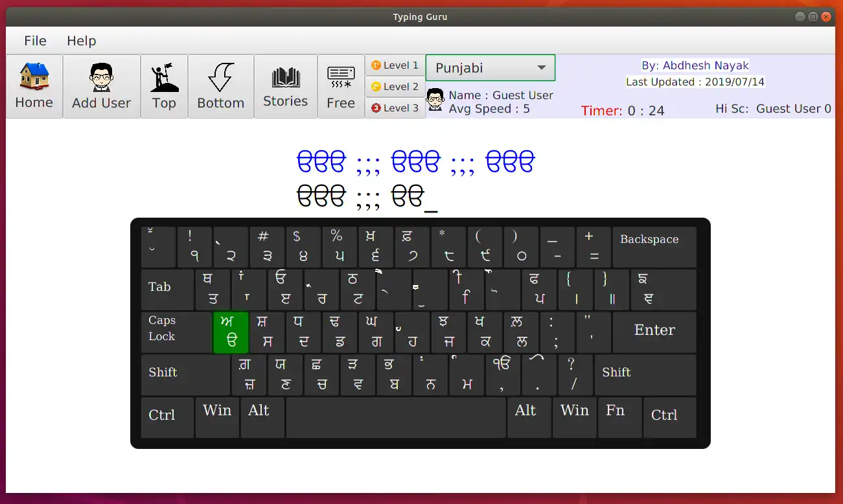The height and width of the screenshot is (504, 843).
Task: Click the "Hi Sc: Guest User 0" text
Action: coord(773,109)
